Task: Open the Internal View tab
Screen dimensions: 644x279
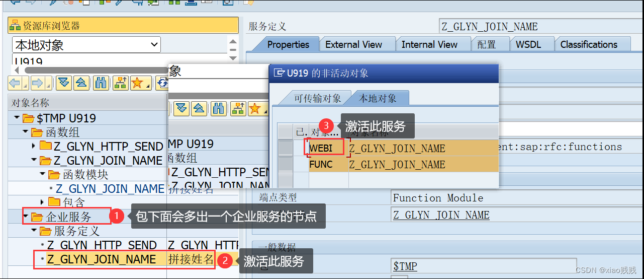Action: (x=429, y=44)
